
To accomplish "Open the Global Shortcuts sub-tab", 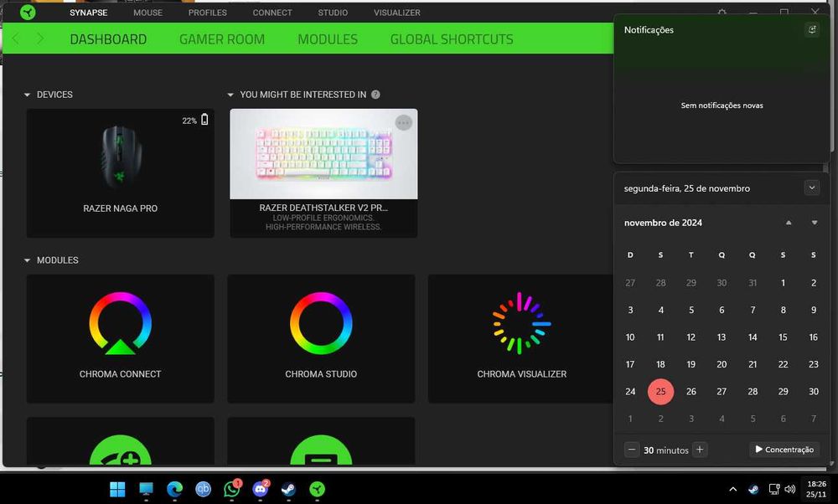I will (452, 39).
